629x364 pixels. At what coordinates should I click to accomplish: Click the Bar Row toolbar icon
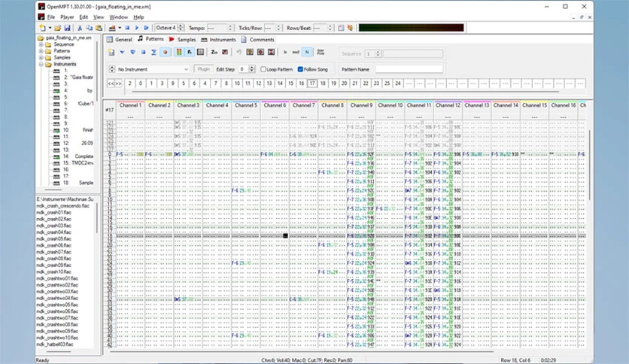[321, 52]
